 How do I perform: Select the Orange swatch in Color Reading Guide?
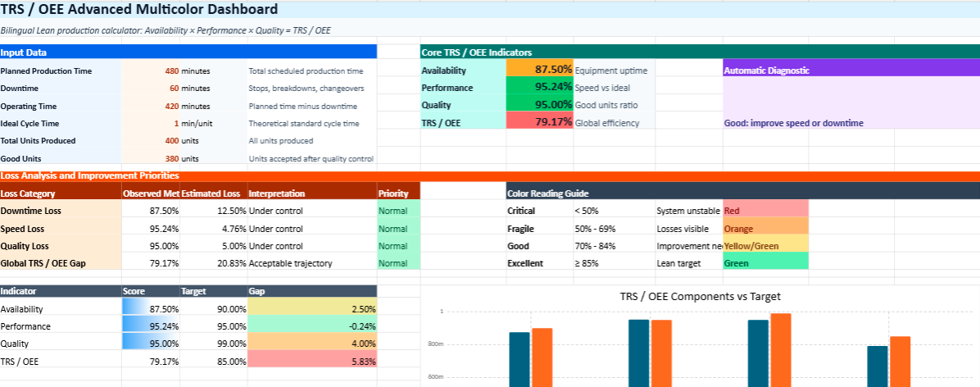[x=765, y=229]
